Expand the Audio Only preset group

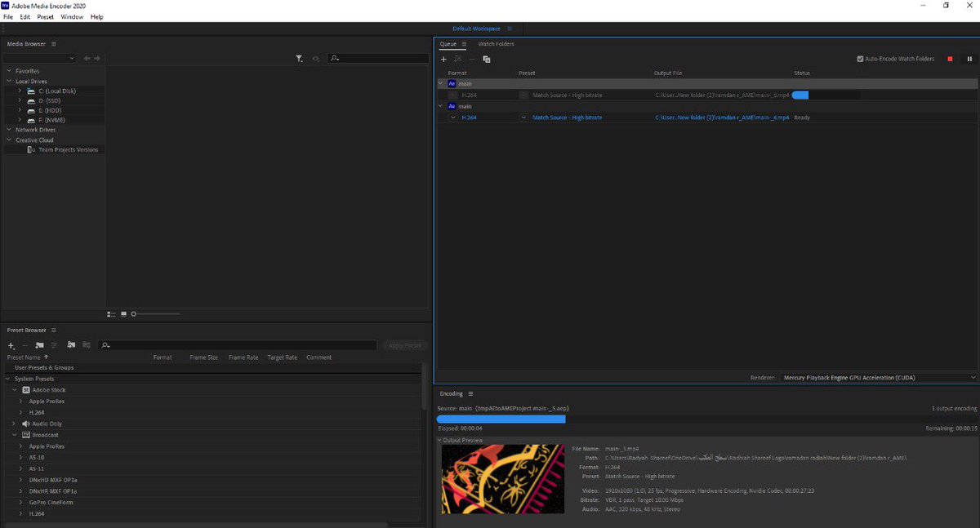click(14, 424)
